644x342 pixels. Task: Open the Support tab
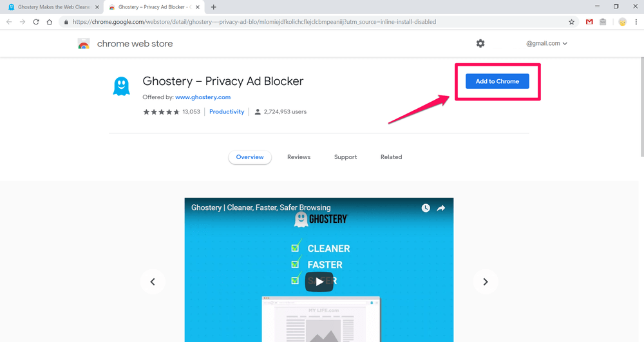pos(345,157)
